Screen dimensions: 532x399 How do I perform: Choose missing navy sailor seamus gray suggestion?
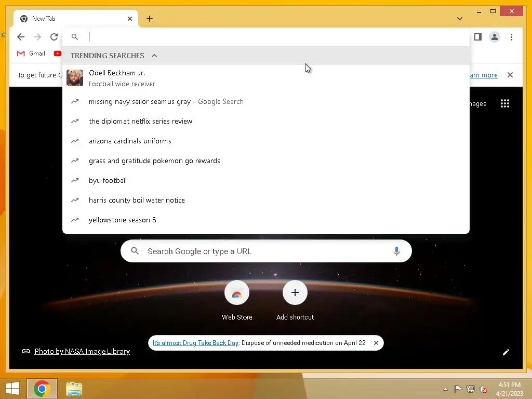(266, 101)
